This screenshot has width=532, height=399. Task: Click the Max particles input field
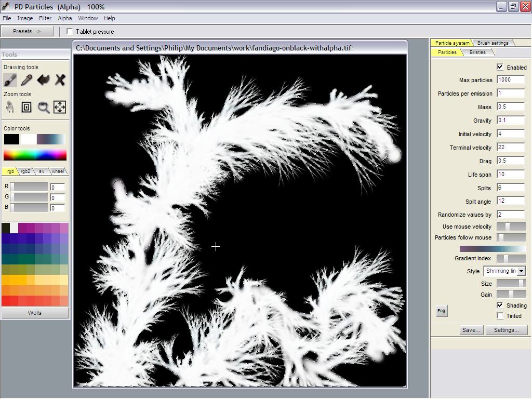point(510,80)
